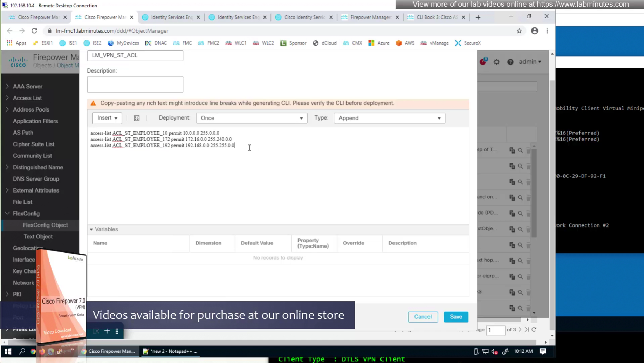Select Text Object in sidebar

(38, 236)
